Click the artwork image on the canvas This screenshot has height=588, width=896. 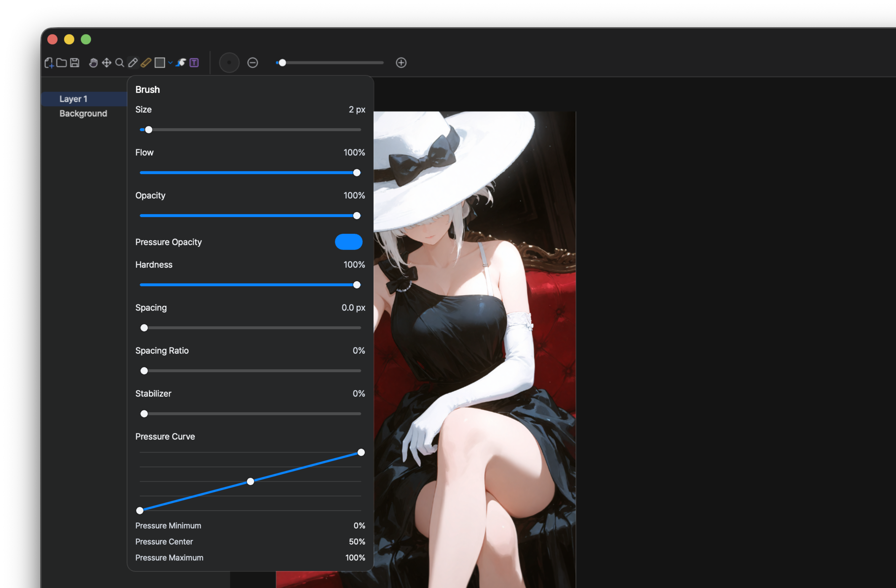474,349
